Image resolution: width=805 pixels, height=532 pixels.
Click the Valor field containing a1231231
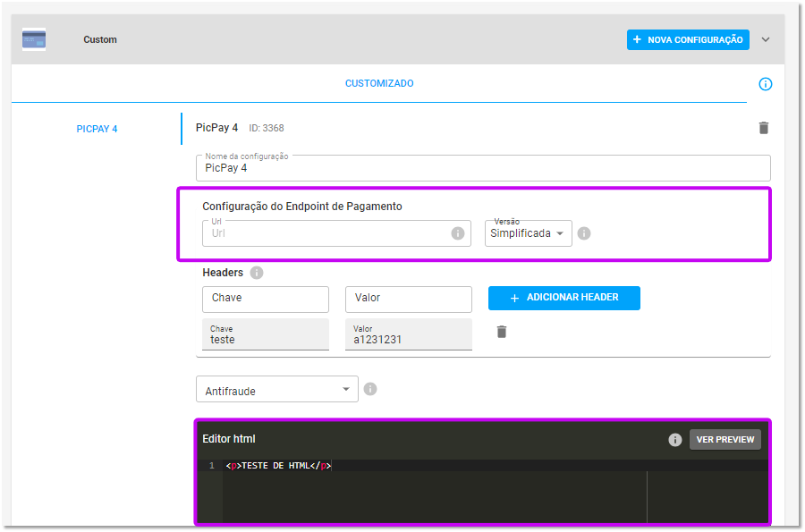[408, 334]
